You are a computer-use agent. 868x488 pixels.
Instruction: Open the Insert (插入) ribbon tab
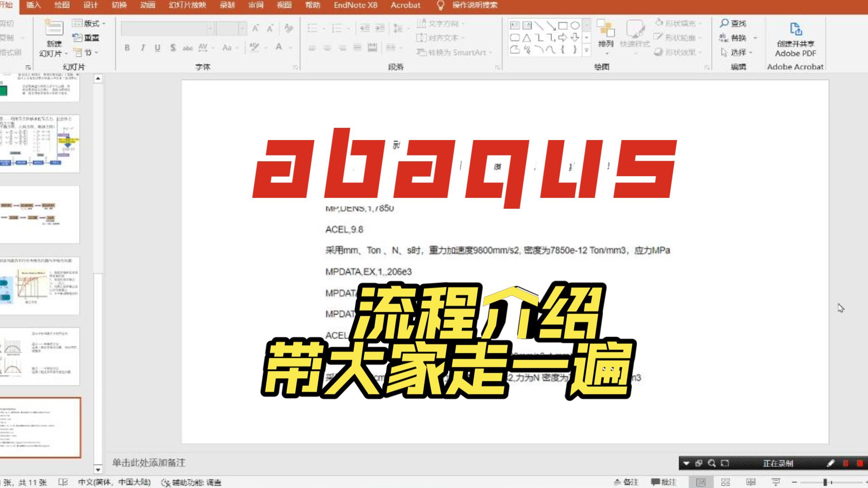pos(33,5)
